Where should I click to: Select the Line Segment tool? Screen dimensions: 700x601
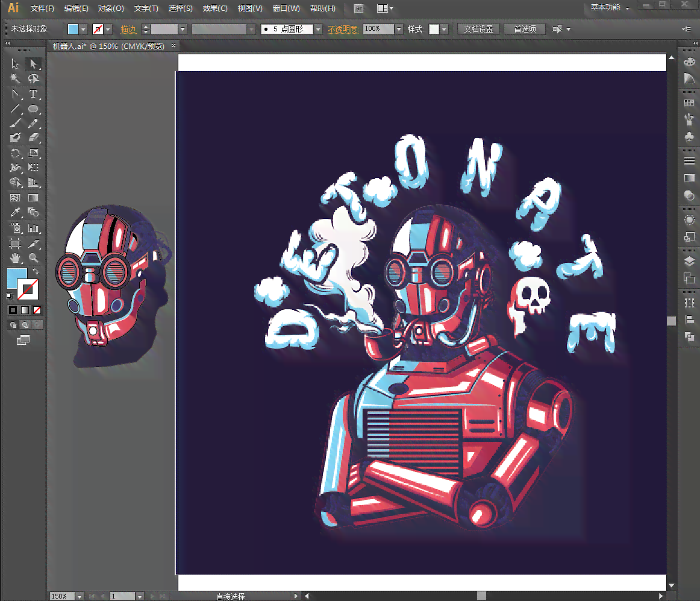click(15, 109)
